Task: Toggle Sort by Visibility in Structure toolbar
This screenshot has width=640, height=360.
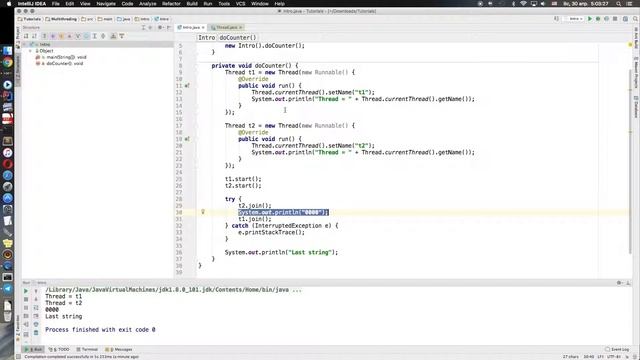Action: pyautogui.click(x=26, y=36)
